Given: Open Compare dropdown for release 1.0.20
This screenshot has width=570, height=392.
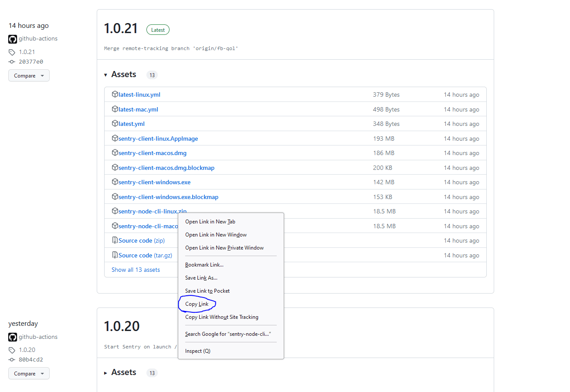Looking at the screenshot, I should (29, 373).
